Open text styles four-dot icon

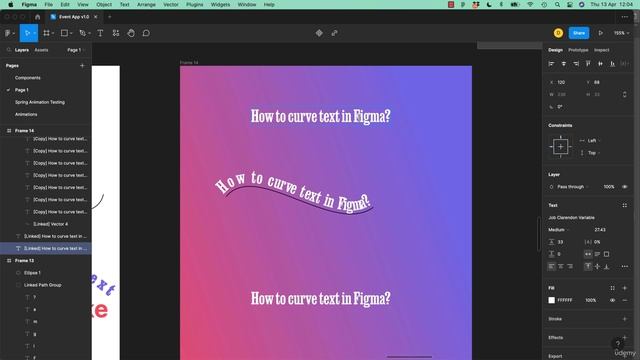(624, 205)
